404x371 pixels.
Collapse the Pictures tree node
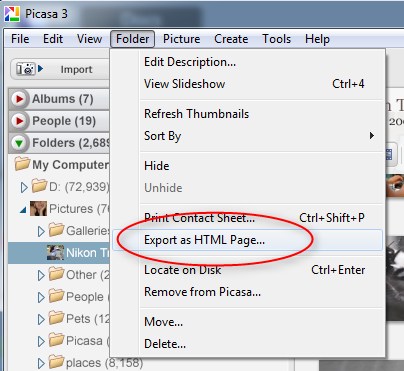click(x=23, y=210)
